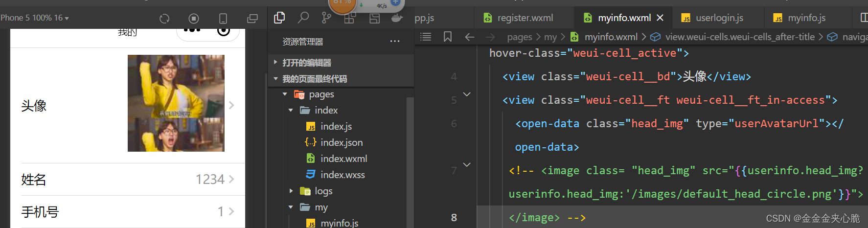Tap the avatar image in the simulator
Screen dimensions: 868x228
(x=176, y=103)
